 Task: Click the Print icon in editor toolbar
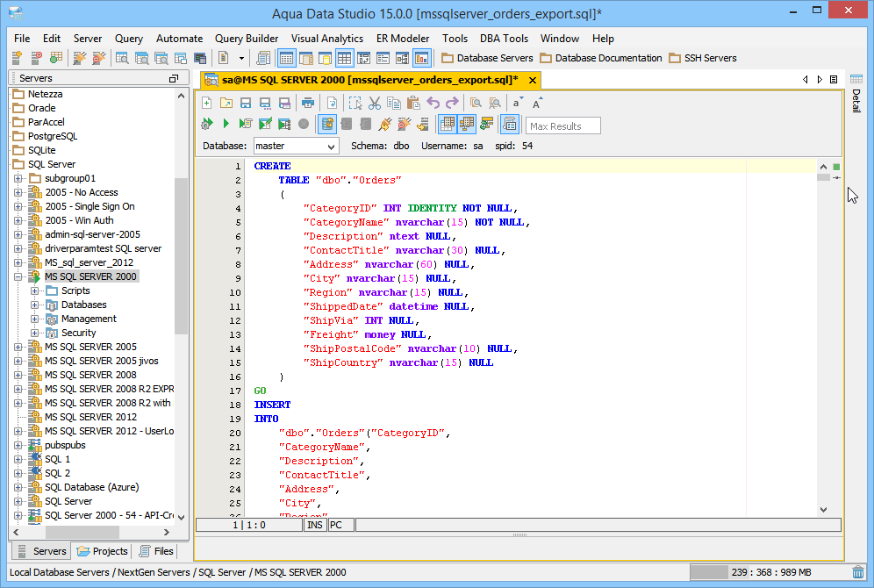coord(308,103)
